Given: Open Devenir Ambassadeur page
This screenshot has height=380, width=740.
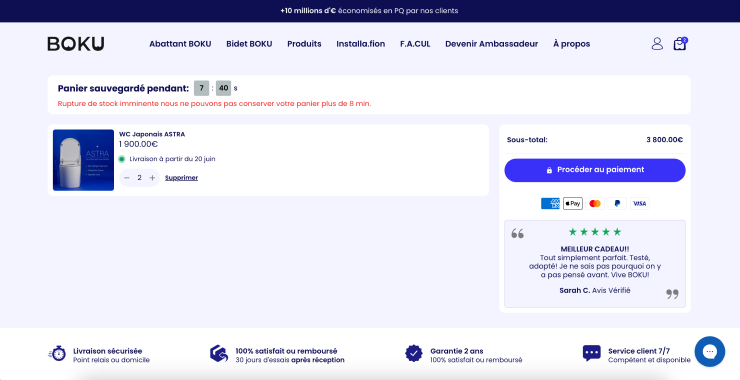Looking at the screenshot, I should point(492,44).
